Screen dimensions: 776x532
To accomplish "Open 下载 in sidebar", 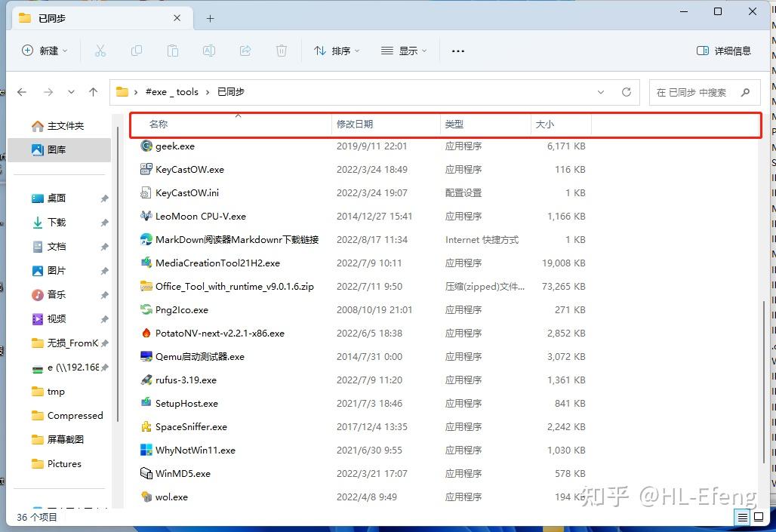I will tap(58, 222).
